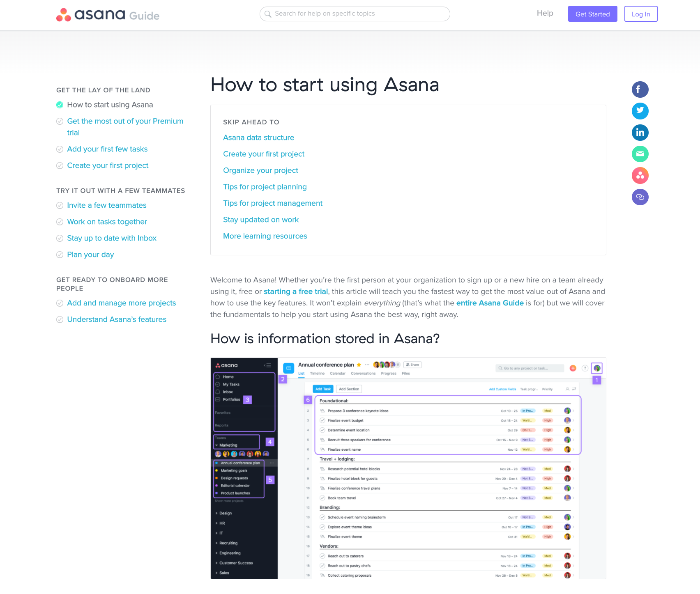Follow the entire Asana Guide link

coord(490,303)
